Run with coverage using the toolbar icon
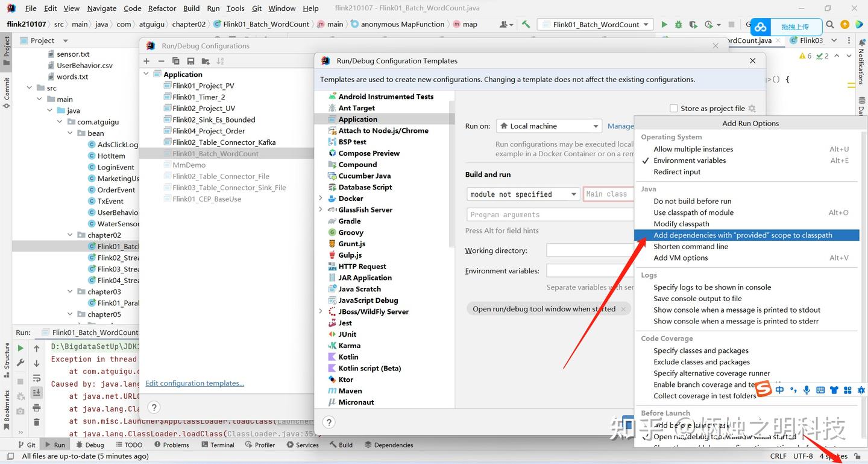Image resolution: width=868 pixels, height=464 pixels. click(693, 24)
